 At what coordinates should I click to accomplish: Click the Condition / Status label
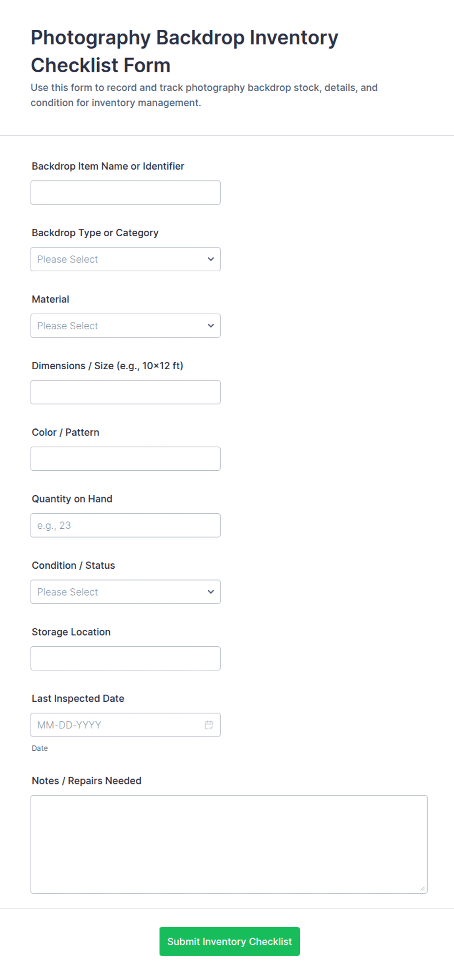(x=73, y=565)
